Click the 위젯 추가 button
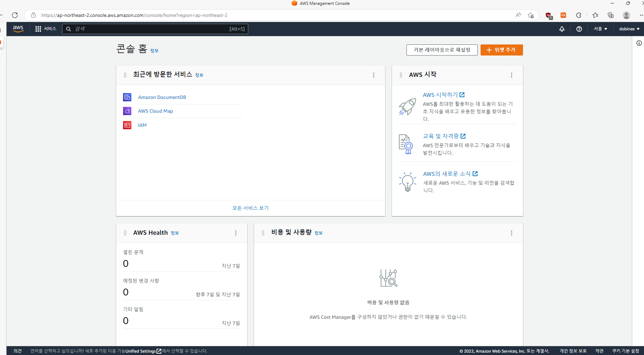The image size is (644, 355). (x=502, y=50)
